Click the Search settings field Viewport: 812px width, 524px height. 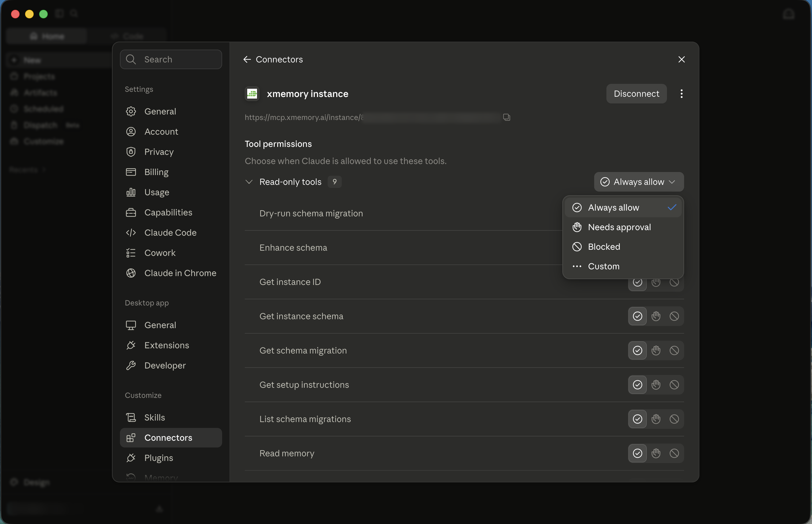tap(171, 60)
